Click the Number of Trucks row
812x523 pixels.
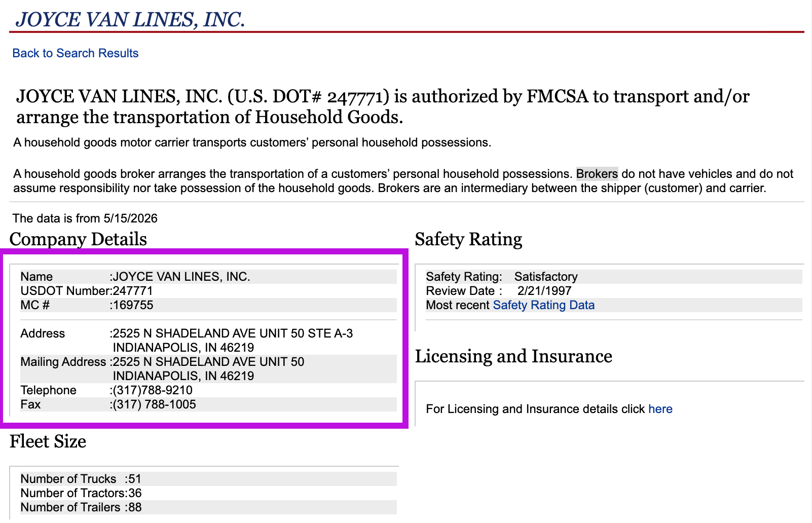[x=208, y=479]
